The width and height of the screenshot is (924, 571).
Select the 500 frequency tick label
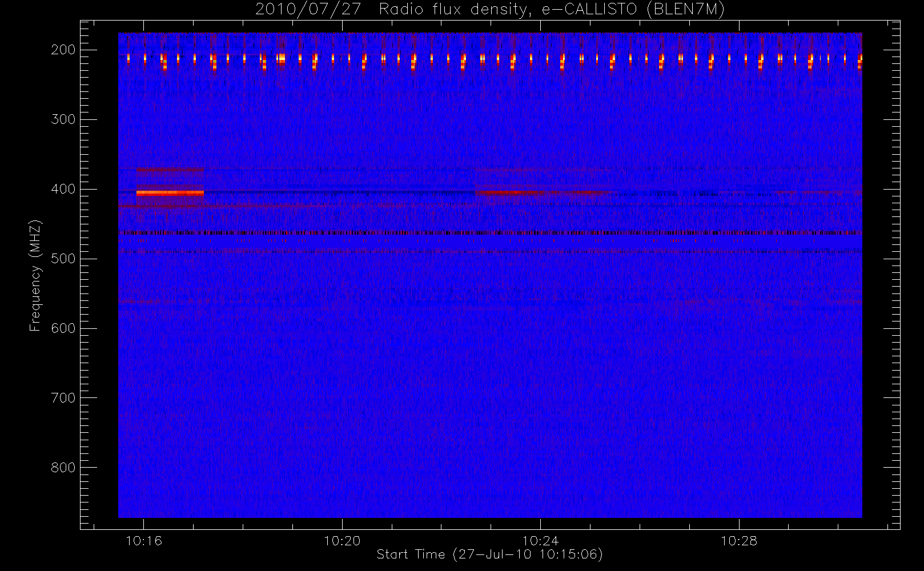point(63,259)
